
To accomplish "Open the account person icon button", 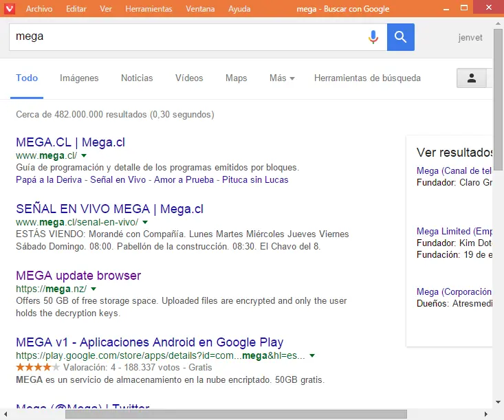I will [472, 78].
